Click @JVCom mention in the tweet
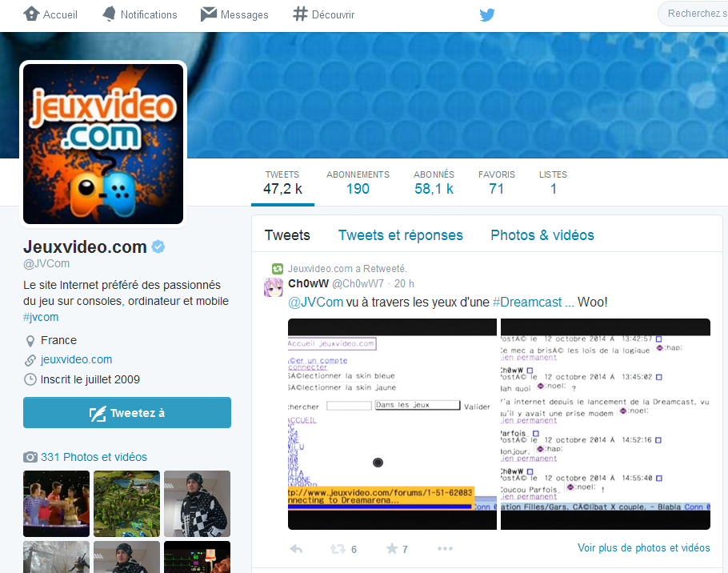This screenshot has height=573, width=728. click(x=316, y=303)
